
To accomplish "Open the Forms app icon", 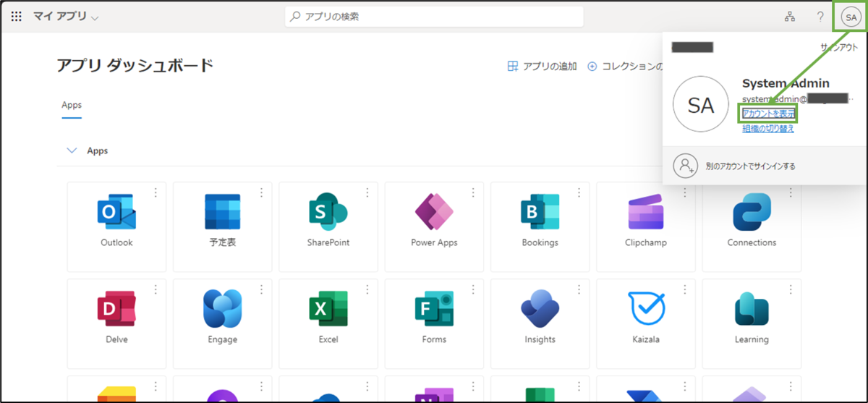I will pyautogui.click(x=434, y=309).
